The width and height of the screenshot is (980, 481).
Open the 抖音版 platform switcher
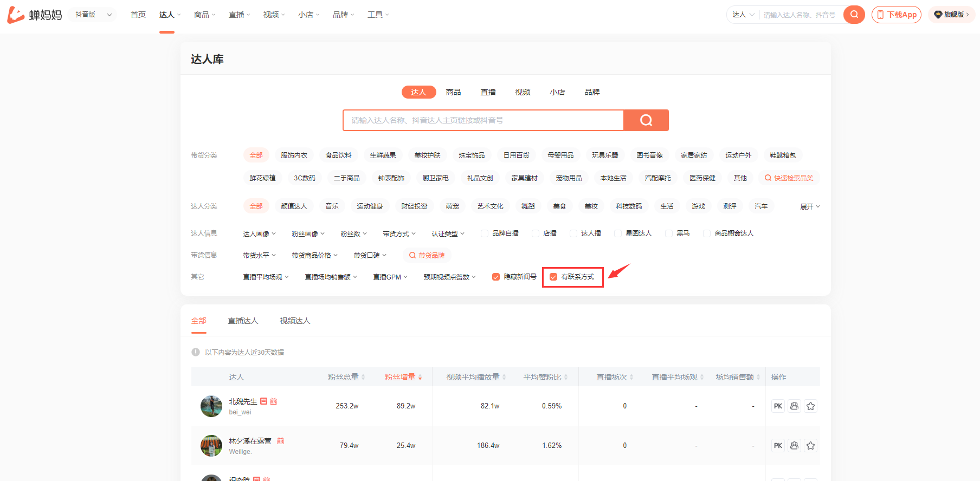point(93,15)
